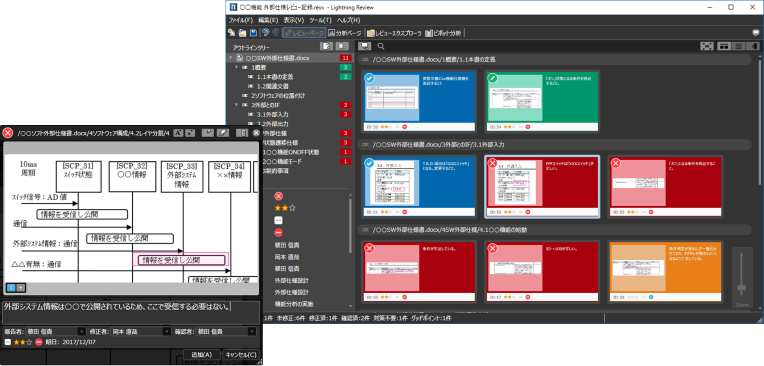Open the 分析ページ analysis page view
The image size is (764, 366).
(344, 33)
